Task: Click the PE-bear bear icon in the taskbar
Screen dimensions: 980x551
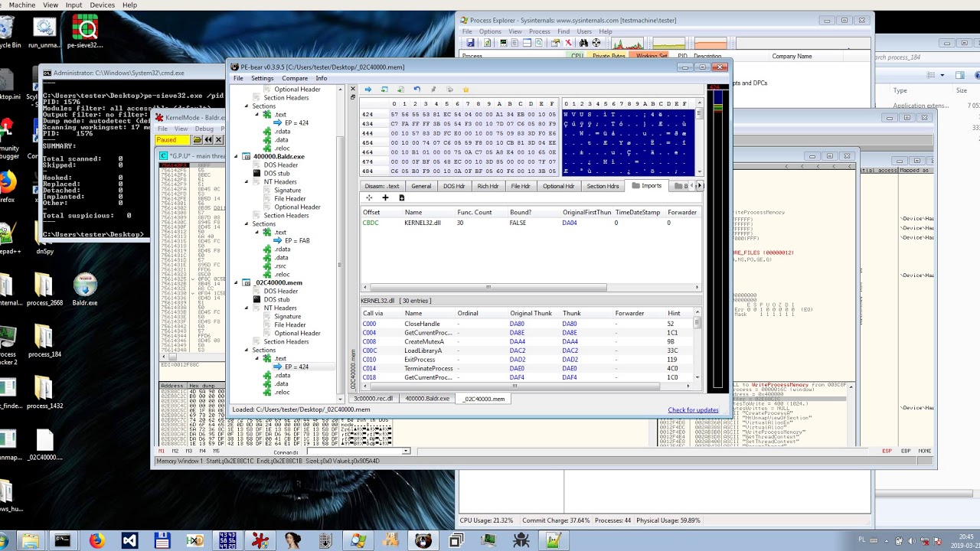Action: click(x=423, y=540)
